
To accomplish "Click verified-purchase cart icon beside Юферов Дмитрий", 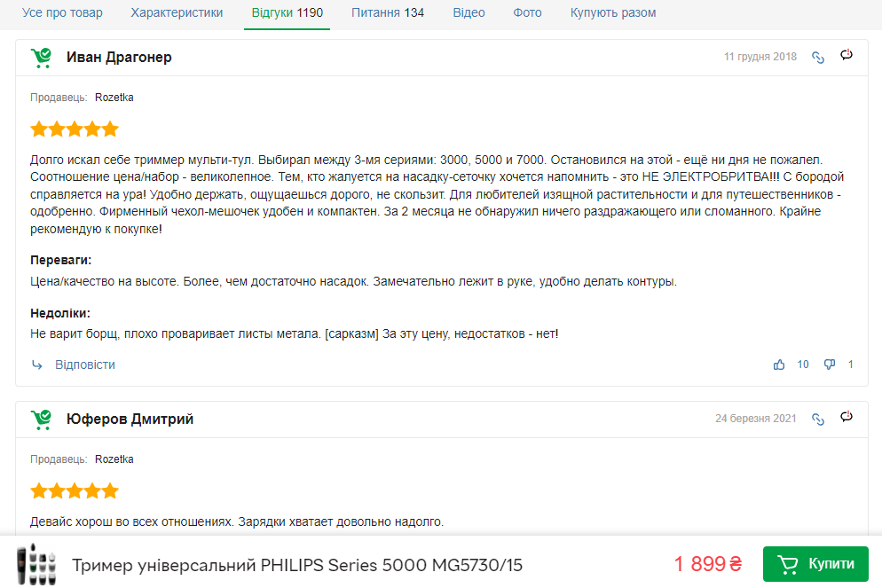I will 41,419.
